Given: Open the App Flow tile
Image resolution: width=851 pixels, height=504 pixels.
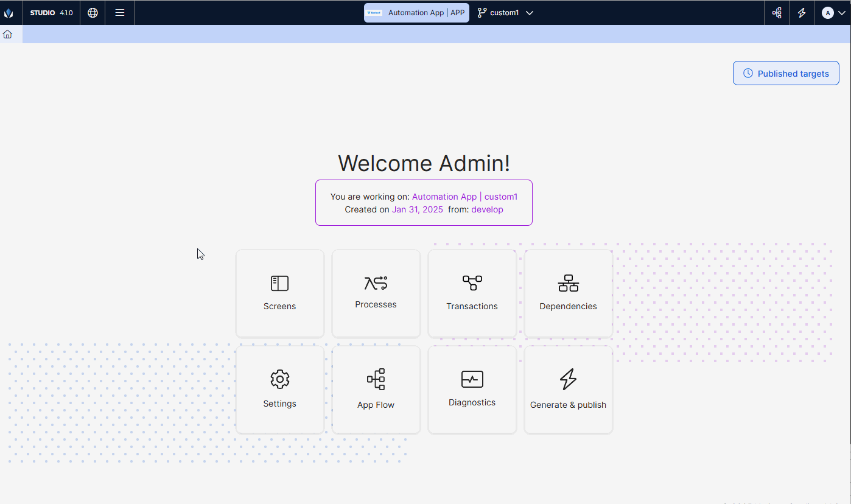Looking at the screenshot, I should tap(376, 390).
